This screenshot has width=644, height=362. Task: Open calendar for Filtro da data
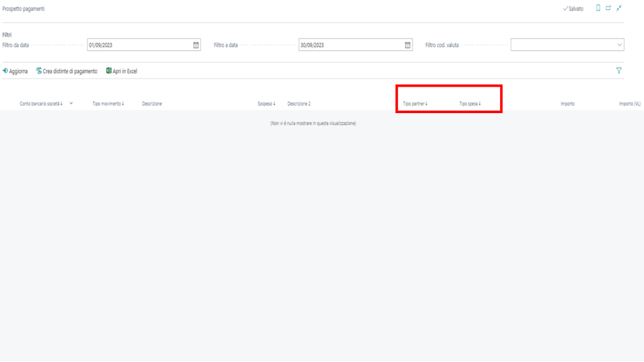coord(196,45)
